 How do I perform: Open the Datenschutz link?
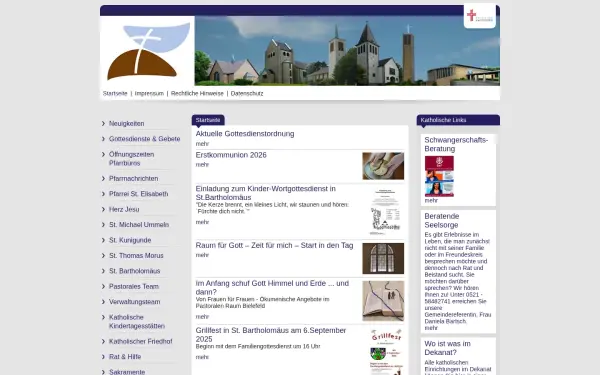click(x=247, y=93)
